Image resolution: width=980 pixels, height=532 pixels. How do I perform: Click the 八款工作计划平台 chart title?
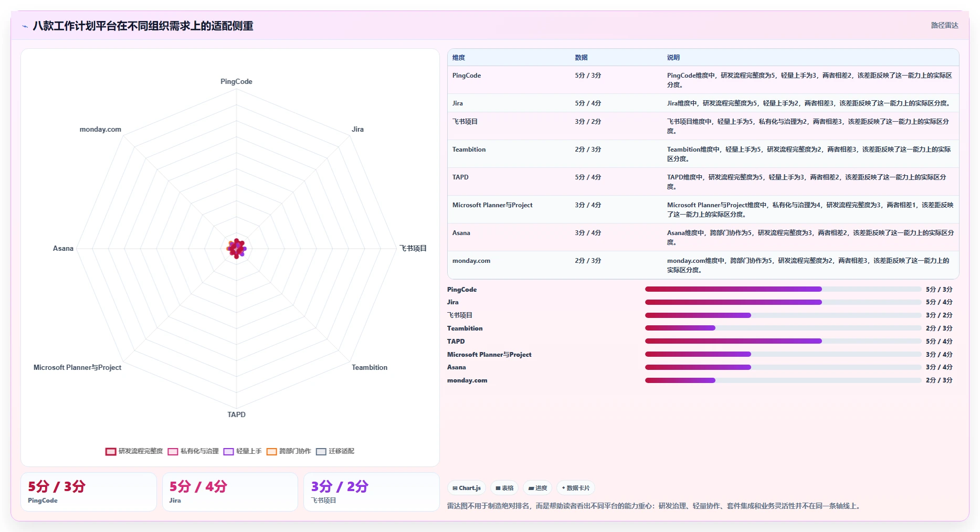pos(143,26)
